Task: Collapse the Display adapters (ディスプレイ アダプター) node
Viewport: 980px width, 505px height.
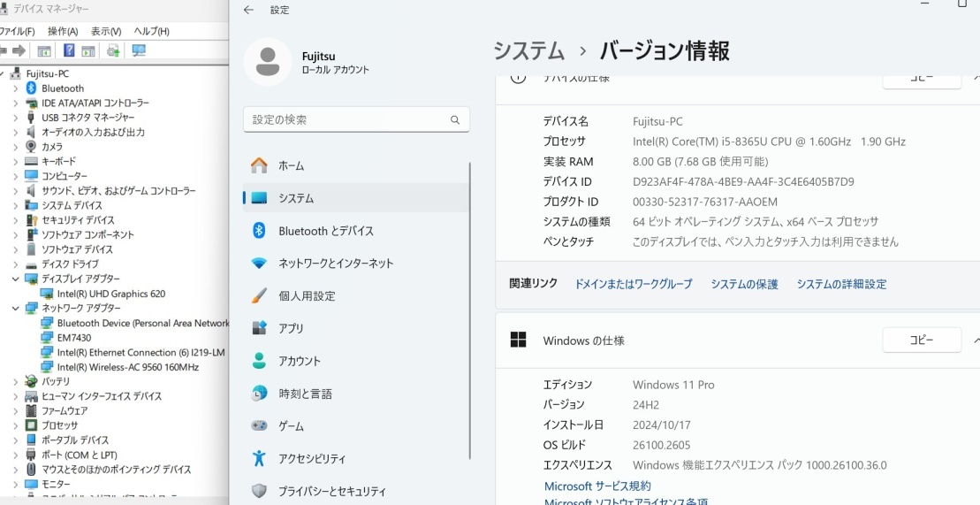Action: tap(16, 279)
